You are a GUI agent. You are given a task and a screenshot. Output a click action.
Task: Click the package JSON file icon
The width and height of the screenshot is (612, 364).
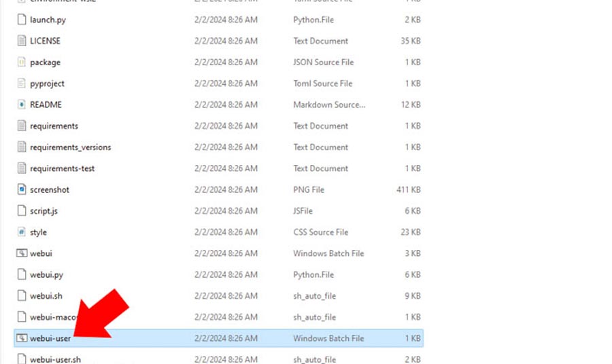22,62
